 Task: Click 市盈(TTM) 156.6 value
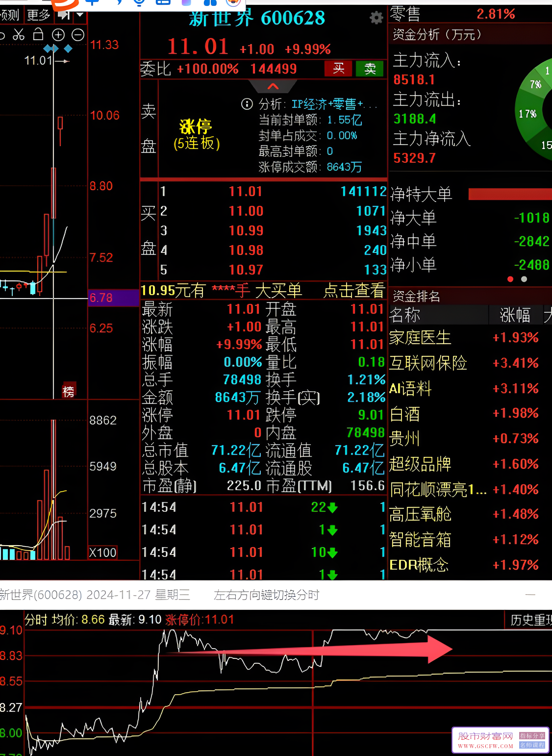(367, 486)
